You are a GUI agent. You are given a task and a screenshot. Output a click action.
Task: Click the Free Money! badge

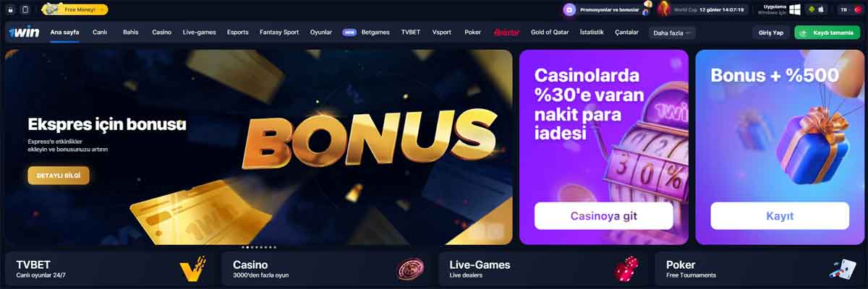(x=75, y=9)
